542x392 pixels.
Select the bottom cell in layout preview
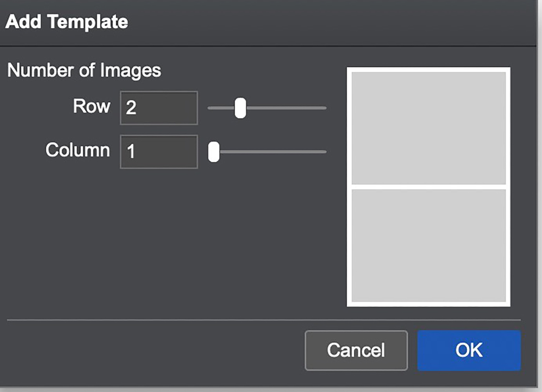pos(429,245)
